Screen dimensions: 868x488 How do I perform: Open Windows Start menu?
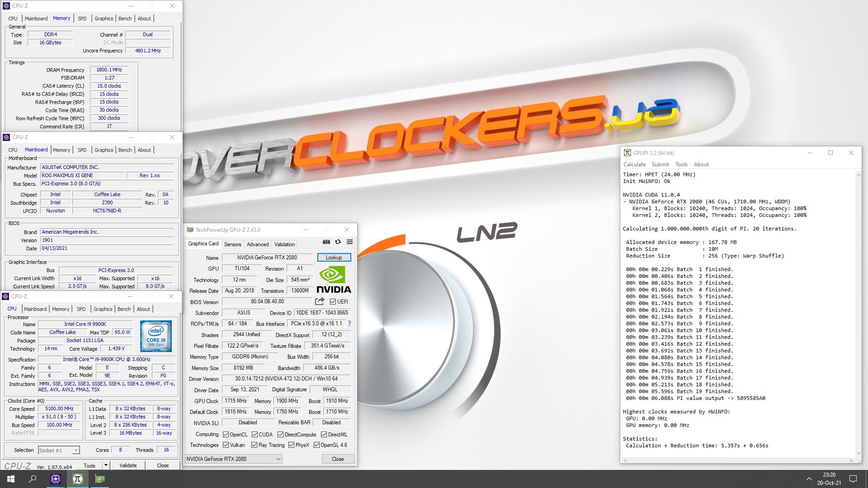point(11,479)
